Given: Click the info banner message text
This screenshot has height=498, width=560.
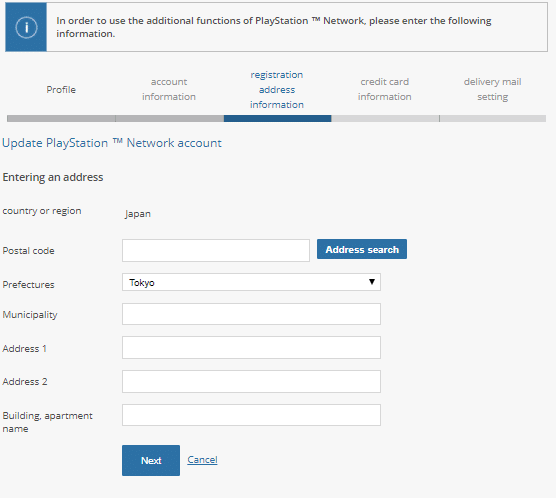Looking at the screenshot, I should pyautogui.click(x=274, y=27).
